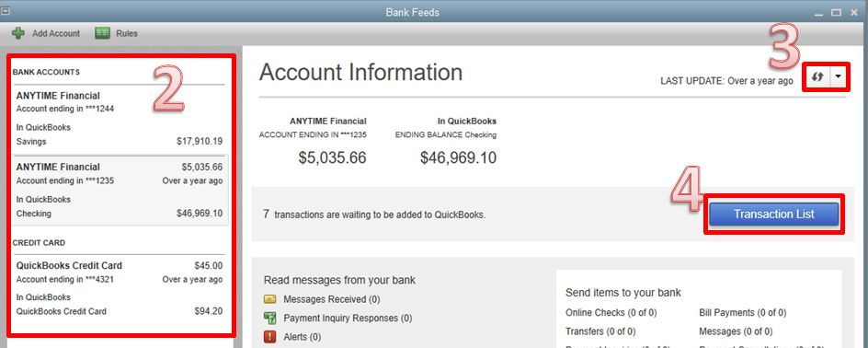Image resolution: width=868 pixels, height=348 pixels.
Task: Click Online Checks (0 of 0)
Action: click(611, 312)
